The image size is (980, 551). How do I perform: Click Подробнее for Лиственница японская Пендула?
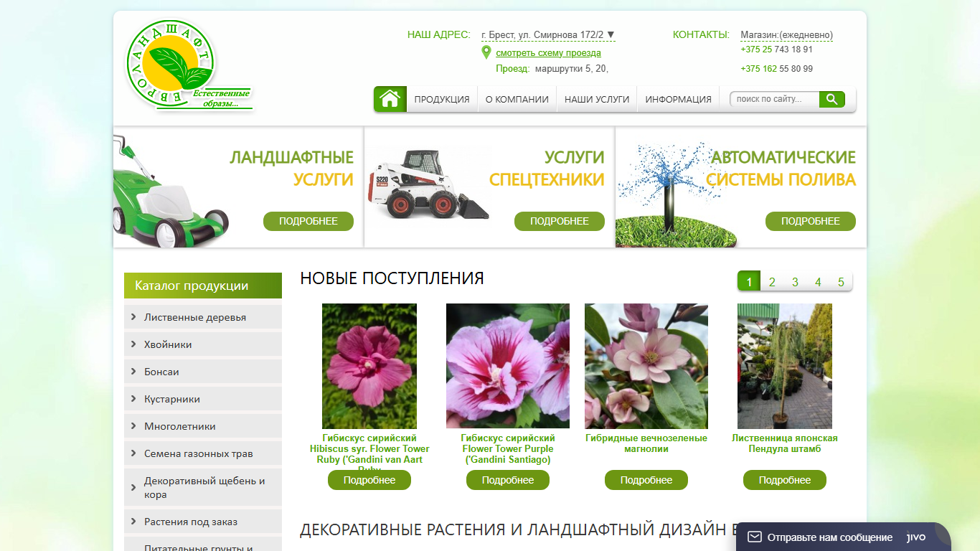tap(785, 480)
